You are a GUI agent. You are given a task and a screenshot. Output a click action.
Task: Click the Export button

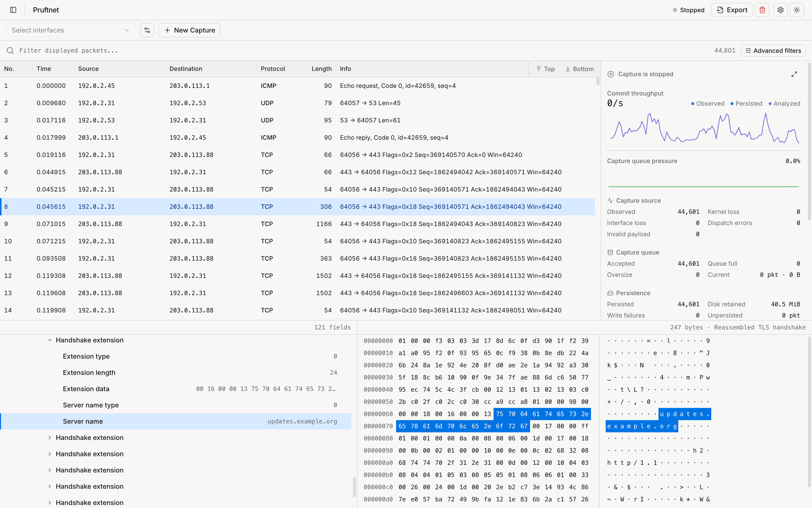pos(732,10)
